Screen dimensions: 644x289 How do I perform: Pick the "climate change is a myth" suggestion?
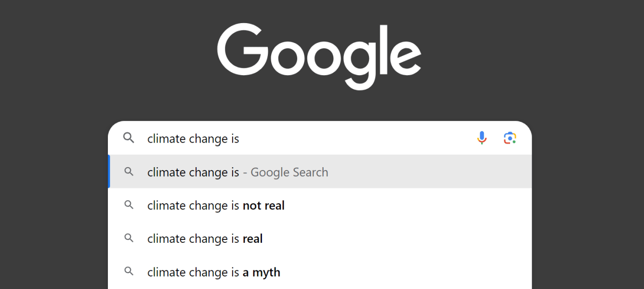pyautogui.click(x=213, y=272)
